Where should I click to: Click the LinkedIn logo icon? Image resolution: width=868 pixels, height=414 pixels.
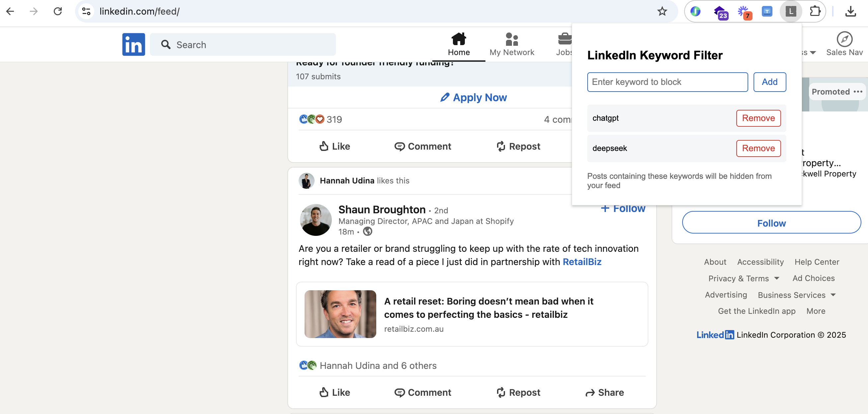pos(133,44)
